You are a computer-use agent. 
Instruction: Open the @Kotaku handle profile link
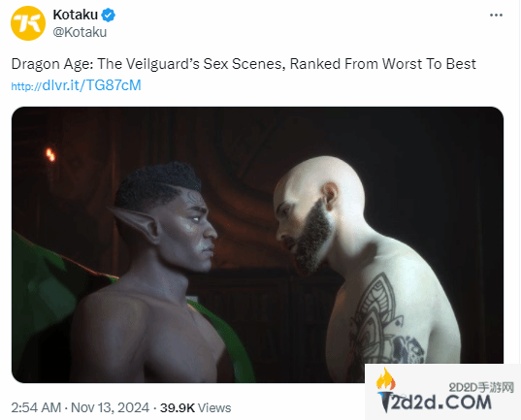coord(80,32)
